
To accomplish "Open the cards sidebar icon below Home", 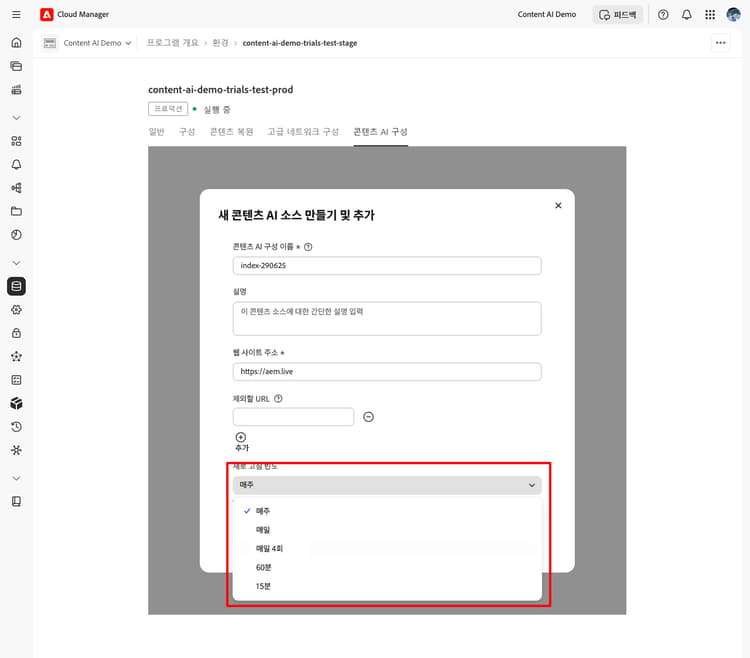I will coord(16,66).
